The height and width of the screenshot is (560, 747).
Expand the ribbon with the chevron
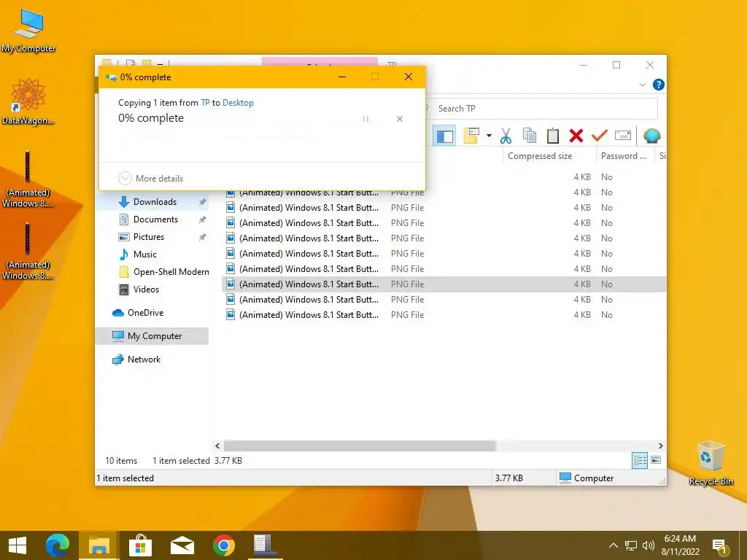coord(642,85)
